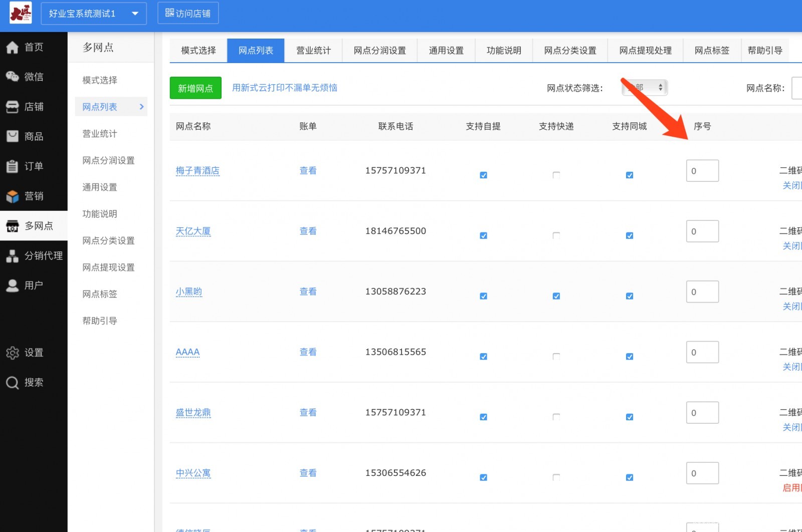Toggle 支持快递 for 梅子青酒店

tap(556, 175)
